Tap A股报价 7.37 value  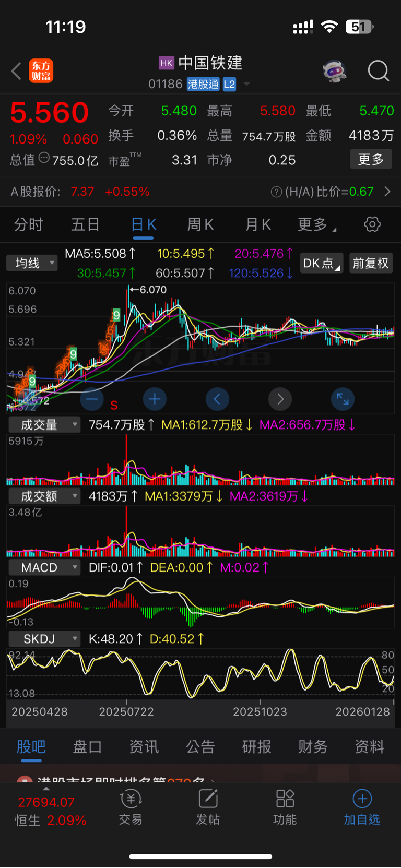[82, 192]
